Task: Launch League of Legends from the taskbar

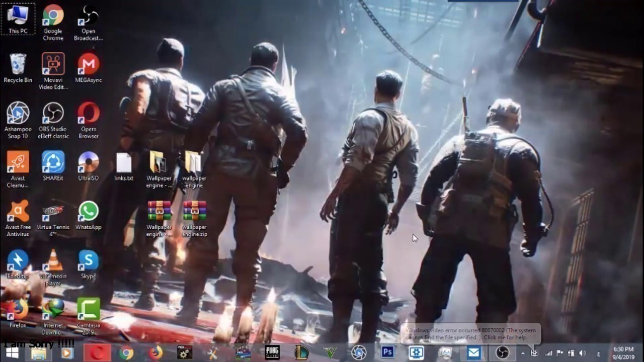Action: tap(301, 353)
